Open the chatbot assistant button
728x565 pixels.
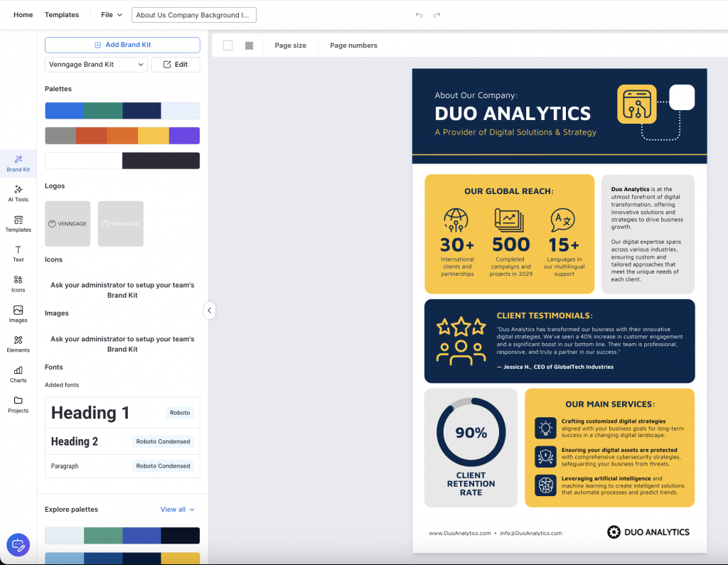coord(18,545)
